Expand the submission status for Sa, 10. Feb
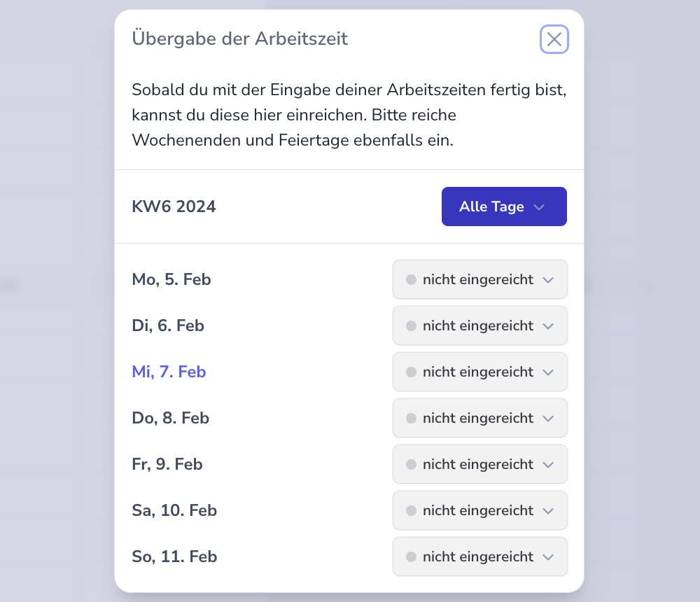The height and width of the screenshot is (602, 700). [x=479, y=510]
